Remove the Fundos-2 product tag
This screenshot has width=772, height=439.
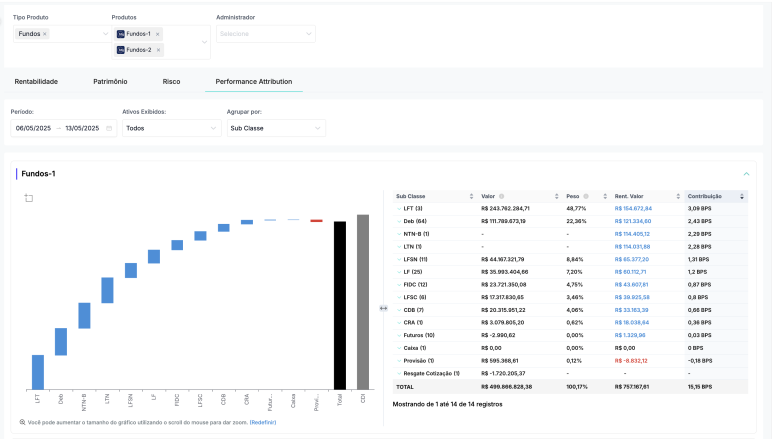[158, 50]
